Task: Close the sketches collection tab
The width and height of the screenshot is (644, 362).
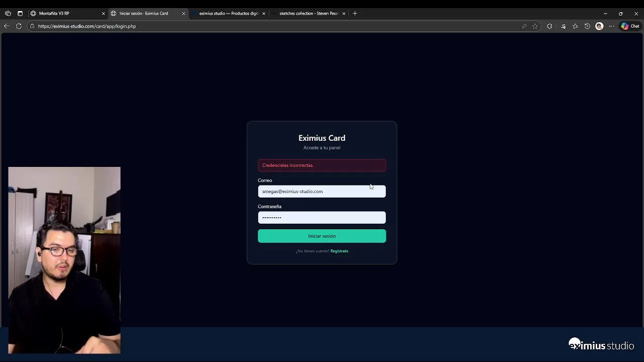Action: 344,14
